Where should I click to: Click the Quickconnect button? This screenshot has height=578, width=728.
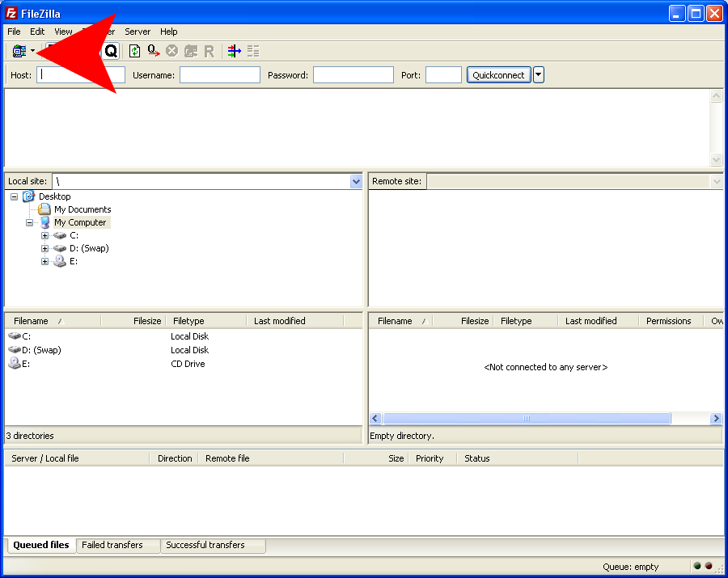point(498,74)
